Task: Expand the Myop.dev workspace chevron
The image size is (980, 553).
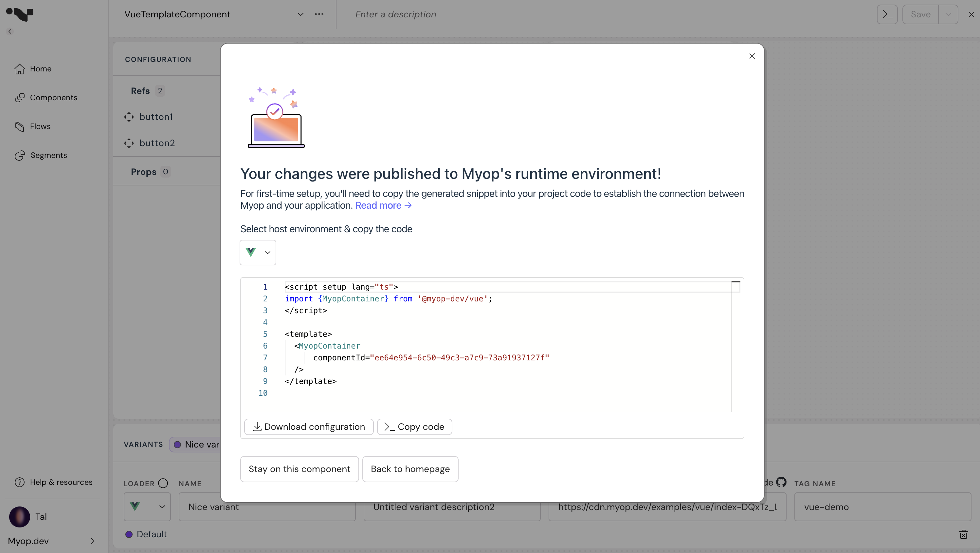Action: (x=92, y=541)
